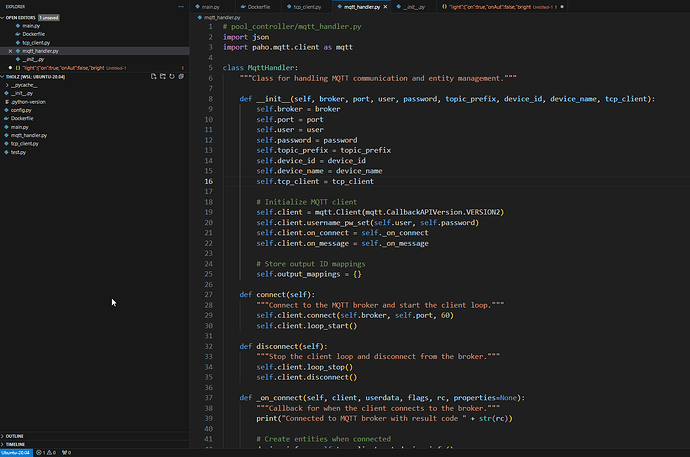Expand the __pycache__ folder

(24, 85)
